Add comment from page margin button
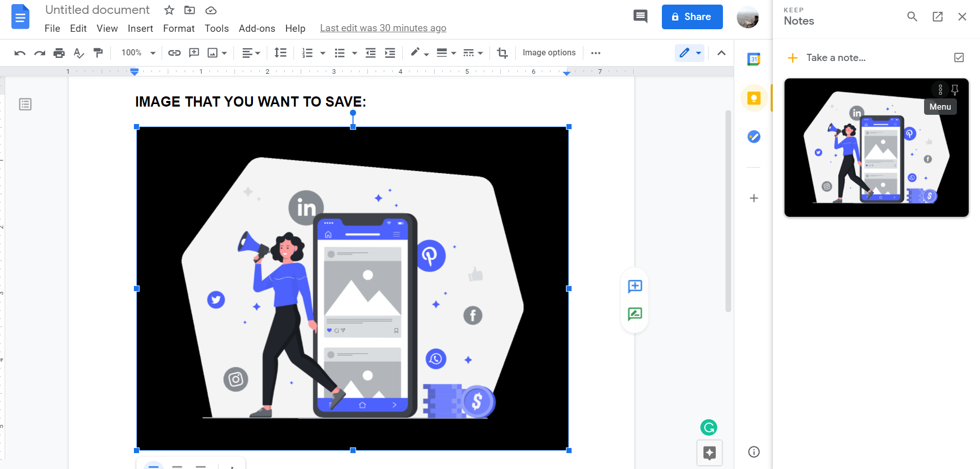The image size is (980, 469). [x=635, y=286]
